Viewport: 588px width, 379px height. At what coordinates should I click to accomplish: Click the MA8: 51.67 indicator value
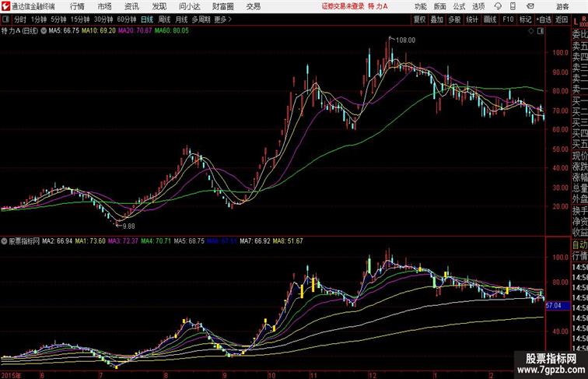[x=288, y=241]
